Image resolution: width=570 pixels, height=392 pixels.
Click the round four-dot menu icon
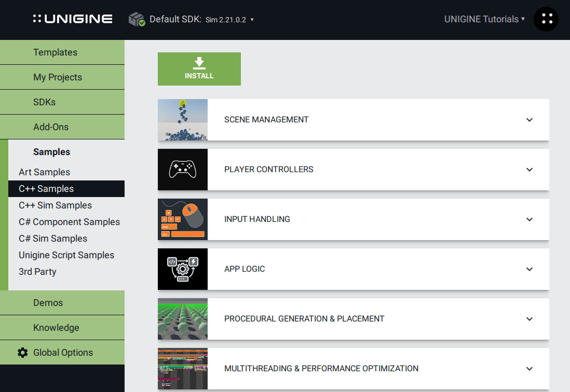pos(546,19)
